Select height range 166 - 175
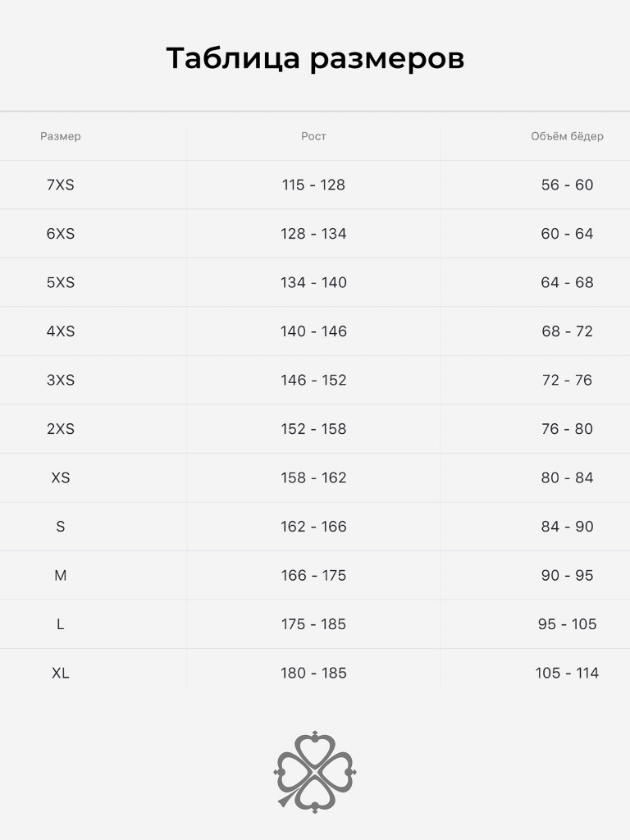 313,575
